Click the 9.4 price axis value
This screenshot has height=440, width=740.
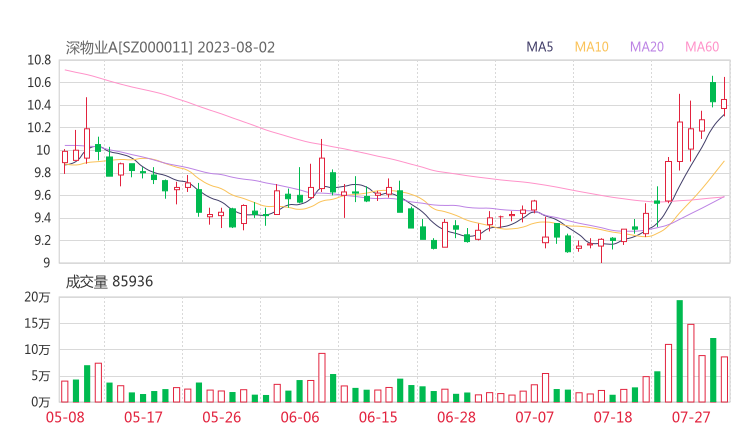[x=42, y=218]
